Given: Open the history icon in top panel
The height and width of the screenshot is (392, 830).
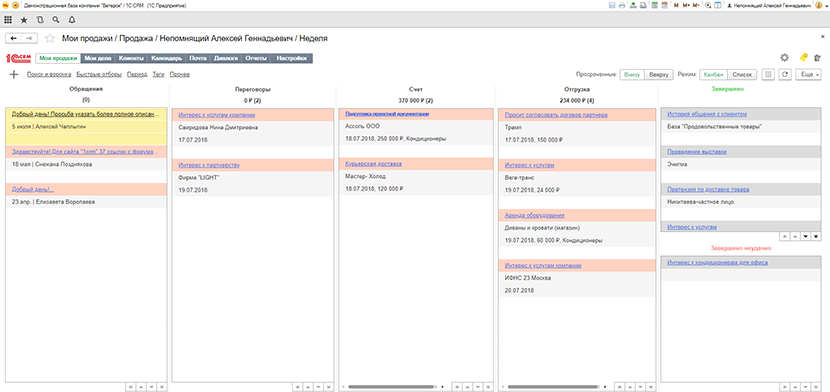Looking at the screenshot, I should (x=40, y=20).
